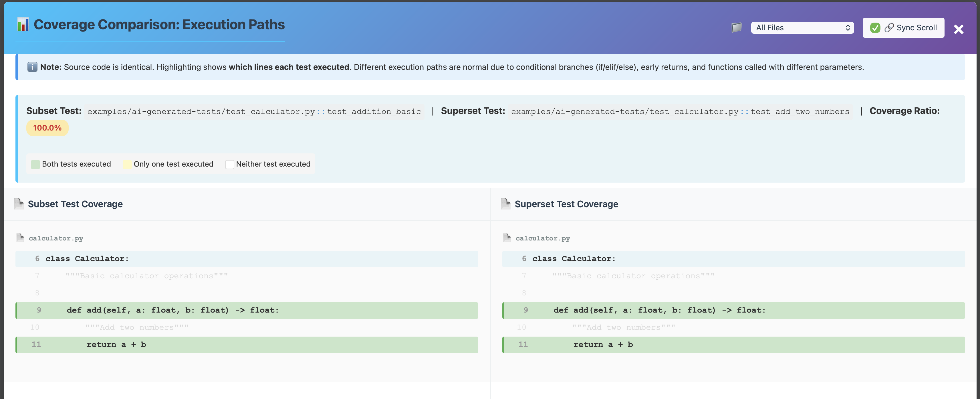Click the chain link icon in Sync Scroll
The image size is (980, 399).
[889, 28]
